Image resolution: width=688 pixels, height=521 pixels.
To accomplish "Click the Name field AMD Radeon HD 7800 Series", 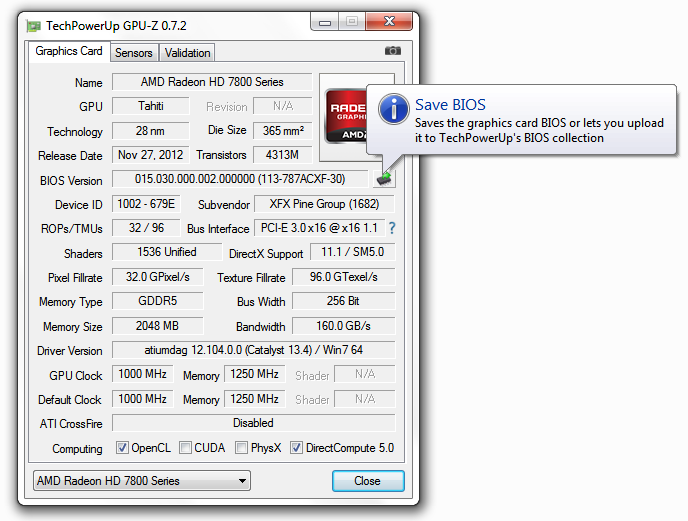I will [x=212, y=82].
